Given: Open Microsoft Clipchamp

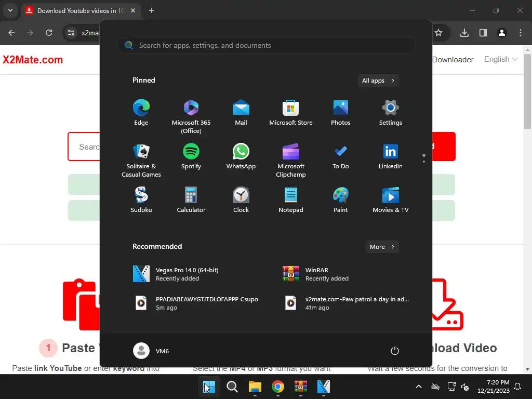Looking at the screenshot, I should click(291, 160).
